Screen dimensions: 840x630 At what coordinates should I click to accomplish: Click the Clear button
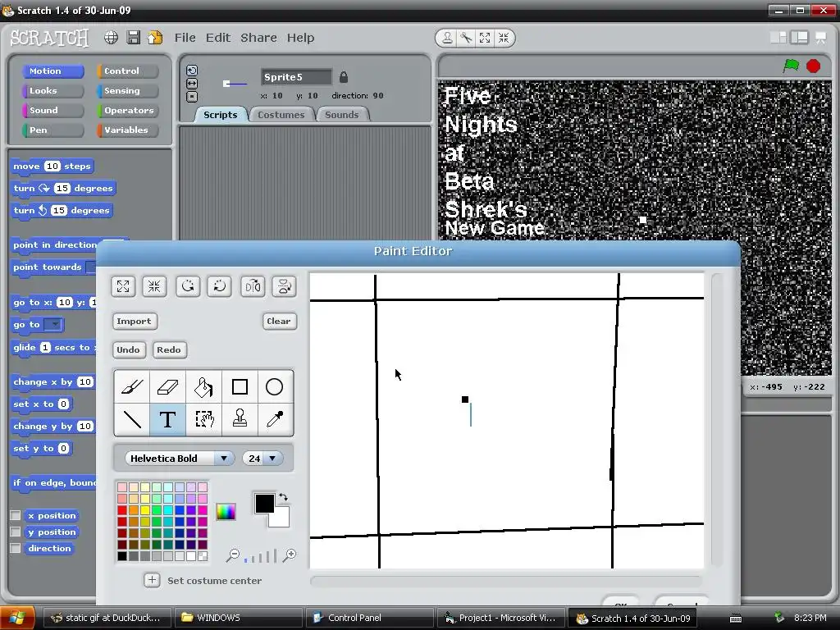pyautogui.click(x=279, y=321)
